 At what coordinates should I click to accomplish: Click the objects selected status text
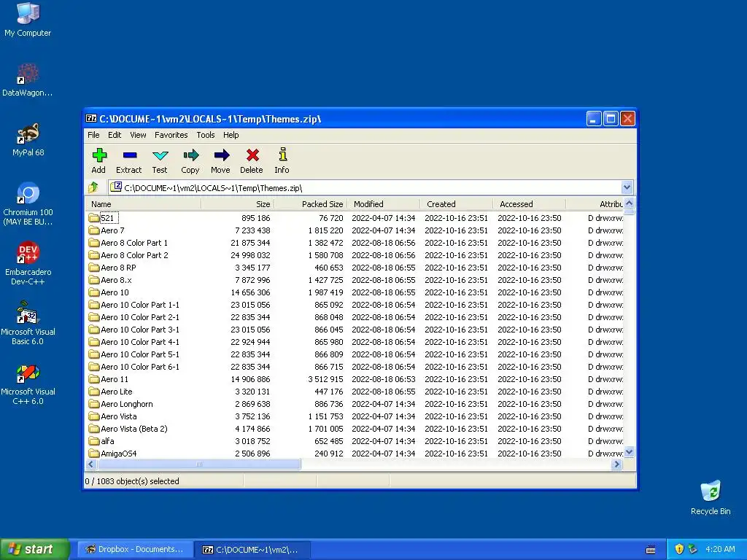point(132,481)
